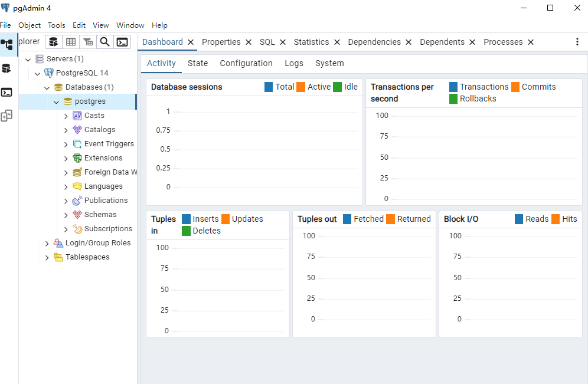Click the Databases node icon
This screenshot has width=588, height=384.
(58, 87)
